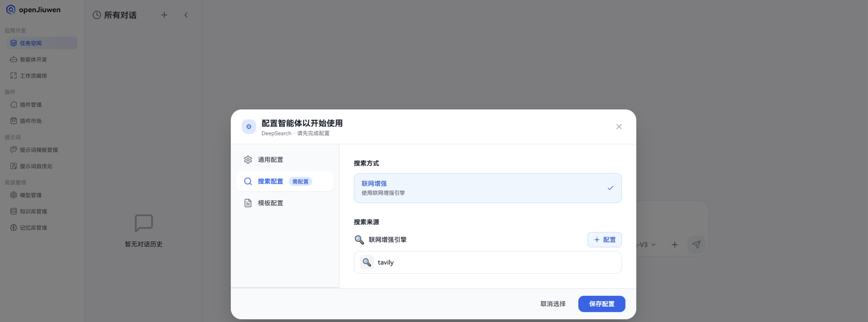Click the 保存配置 button
Viewport: 868px width, 322px height.
coord(601,303)
